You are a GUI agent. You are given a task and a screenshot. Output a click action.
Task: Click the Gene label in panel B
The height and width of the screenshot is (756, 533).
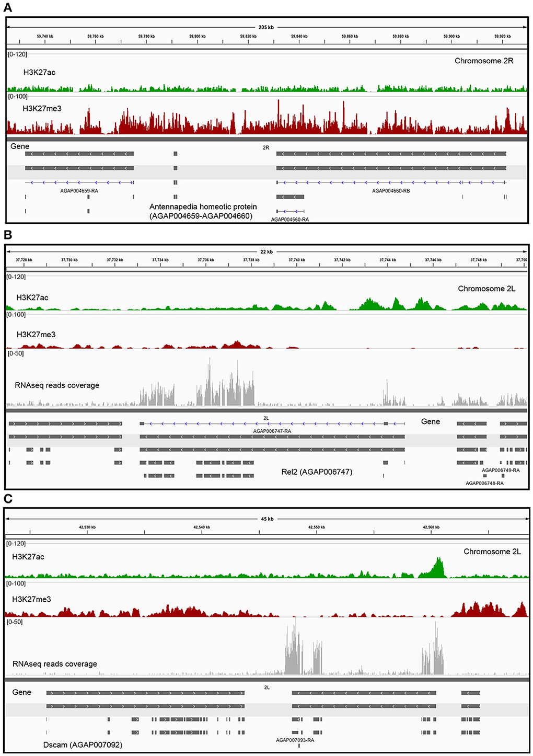click(431, 421)
